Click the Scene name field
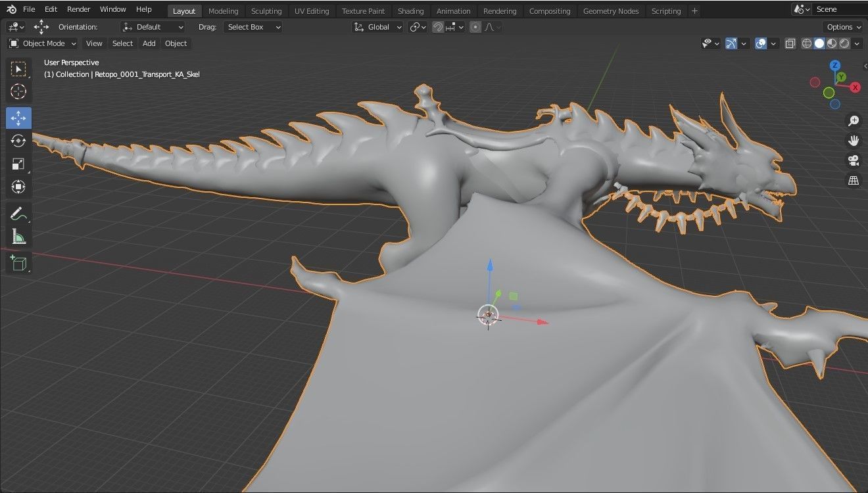This screenshot has height=493, width=868. (840, 9)
